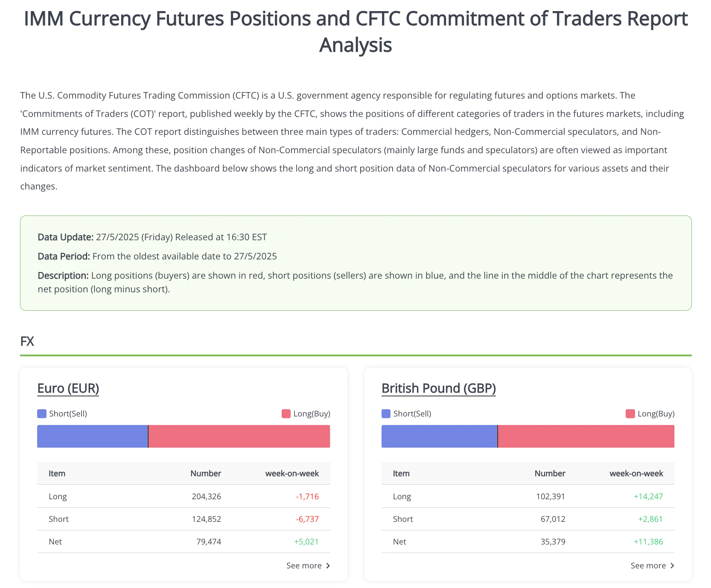This screenshot has height=588, width=711.
Task: Click the divider point between EUR short and long bars
Action: [148, 436]
